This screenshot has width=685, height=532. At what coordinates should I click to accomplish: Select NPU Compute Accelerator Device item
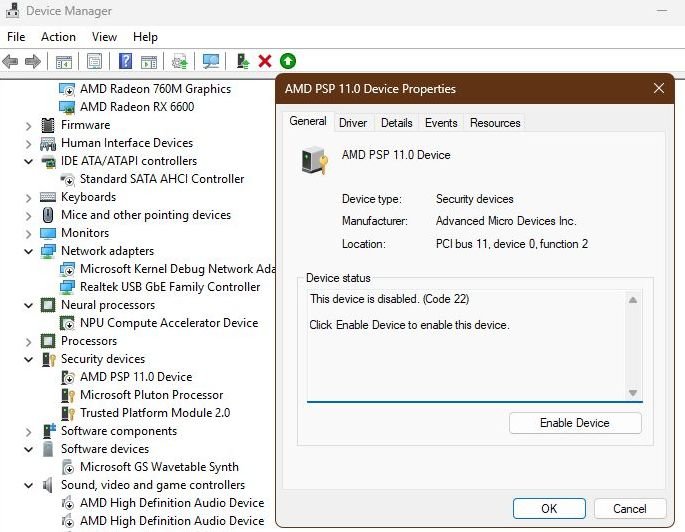coord(169,323)
